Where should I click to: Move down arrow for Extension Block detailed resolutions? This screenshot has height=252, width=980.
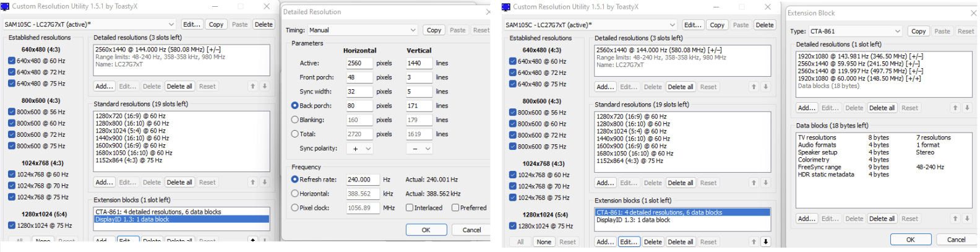[967, 108]
